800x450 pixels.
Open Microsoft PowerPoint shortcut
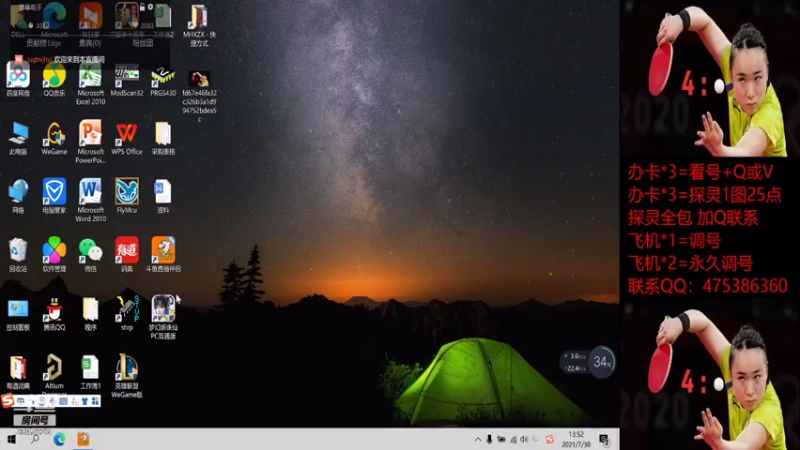[x=90, y=142]
